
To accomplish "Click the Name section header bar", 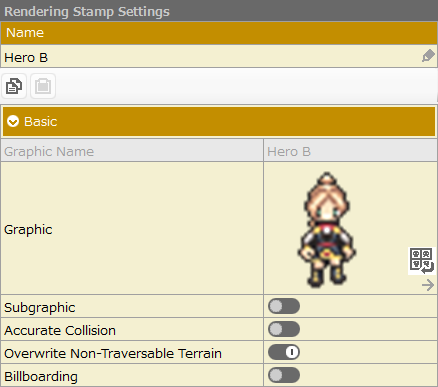I will [219, 33].
